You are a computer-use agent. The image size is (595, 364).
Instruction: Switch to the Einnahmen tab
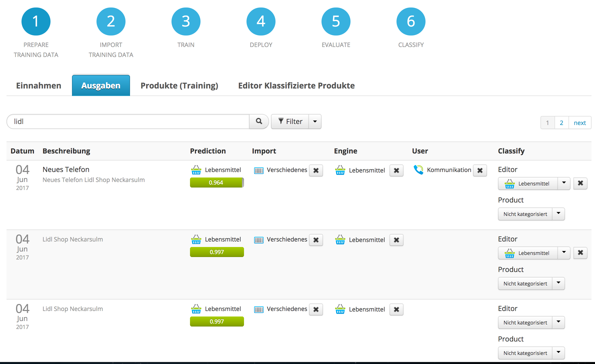[x=39, y=85]
